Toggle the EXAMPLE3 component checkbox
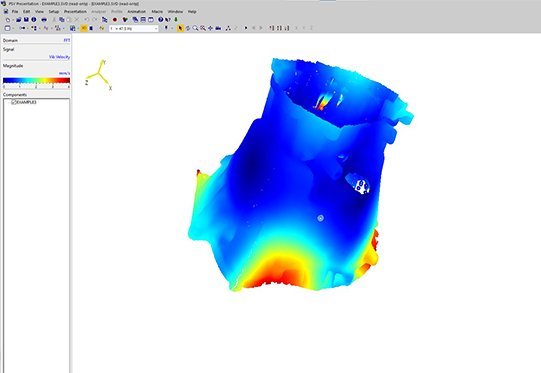This screenshot has height=373, width=541. 14,102
